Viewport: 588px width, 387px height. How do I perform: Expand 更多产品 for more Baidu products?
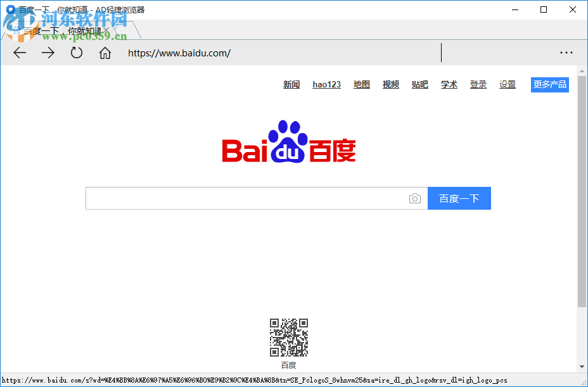pos(549,84)
